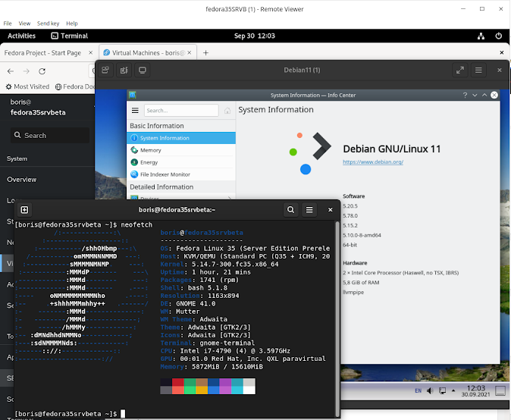
Task: Click the display monitor icon in Debian11 viewer
Action: 143,70
